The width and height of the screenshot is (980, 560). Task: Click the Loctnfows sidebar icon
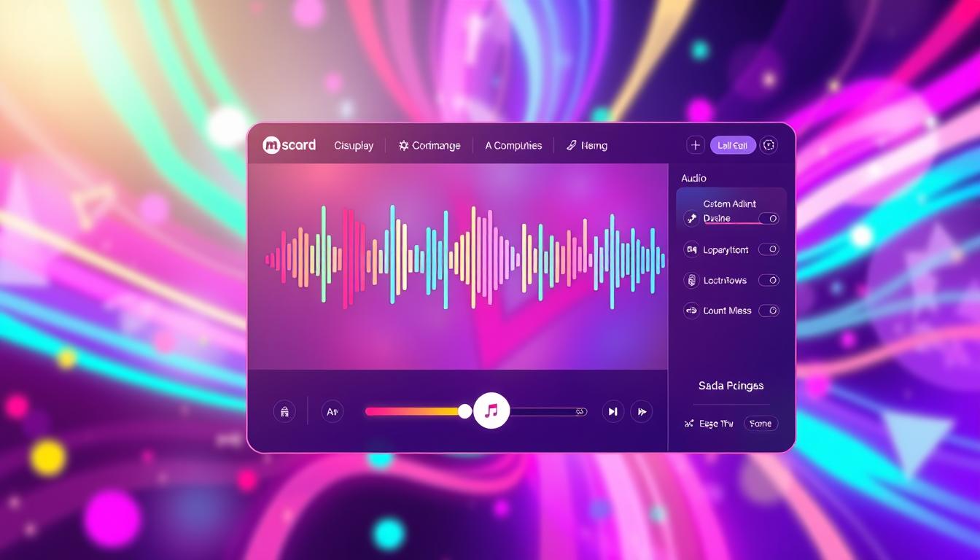691,280
